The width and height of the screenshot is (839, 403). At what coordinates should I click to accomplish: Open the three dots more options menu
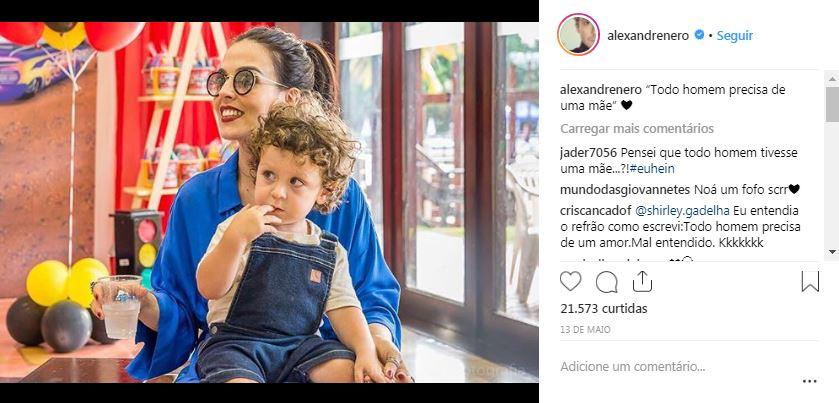click(810, 381)
